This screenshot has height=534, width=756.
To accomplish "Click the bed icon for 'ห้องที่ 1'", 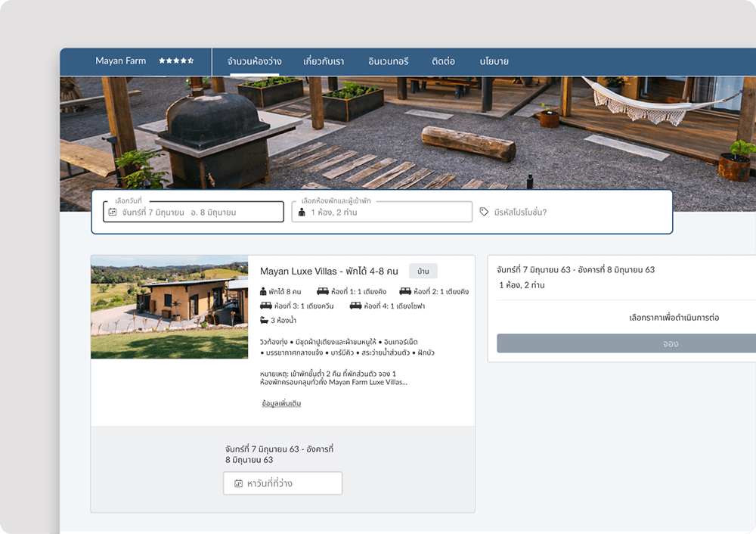I will tap(323, 291).
